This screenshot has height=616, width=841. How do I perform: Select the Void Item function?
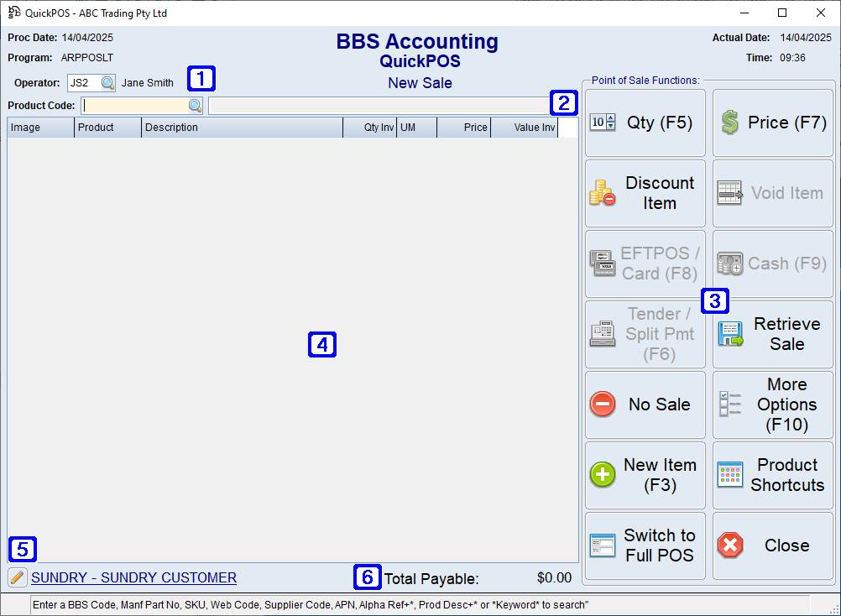point(772,192)
